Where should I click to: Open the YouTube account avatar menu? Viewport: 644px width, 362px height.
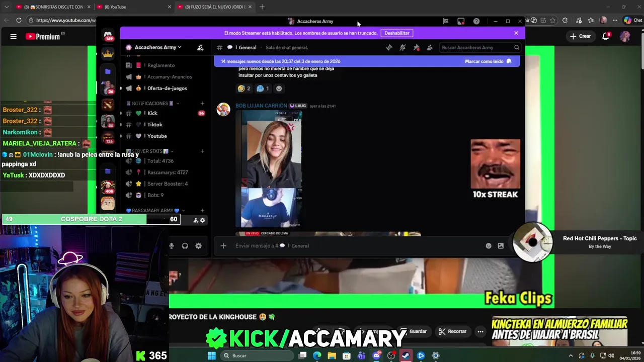coord(625,36)
